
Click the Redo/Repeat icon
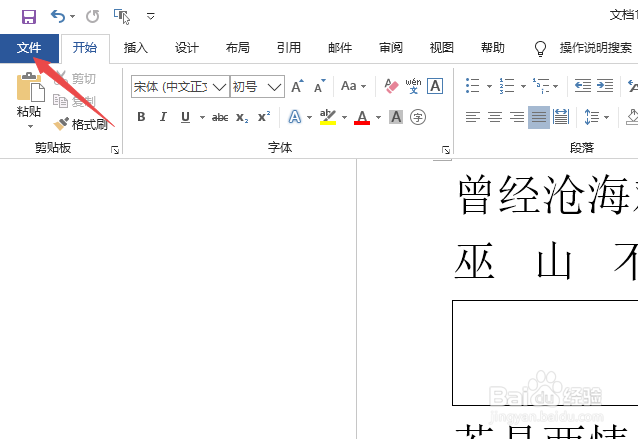92,17
